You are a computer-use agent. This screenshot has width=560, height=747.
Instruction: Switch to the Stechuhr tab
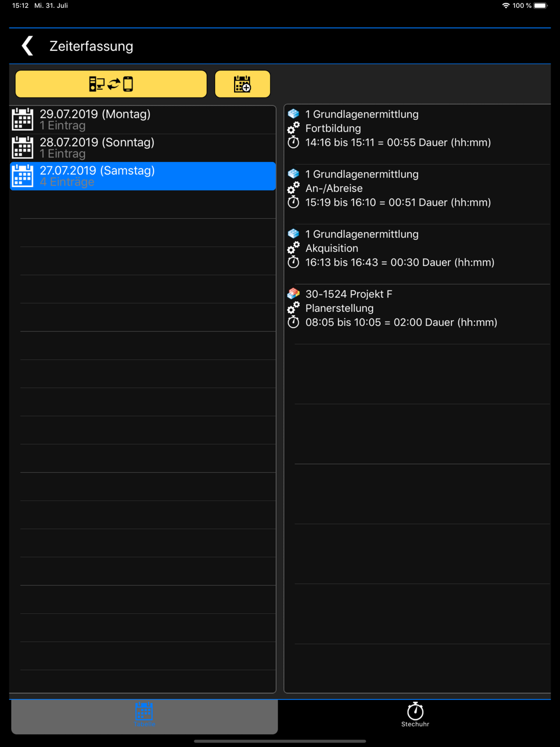tap(415, 715)
